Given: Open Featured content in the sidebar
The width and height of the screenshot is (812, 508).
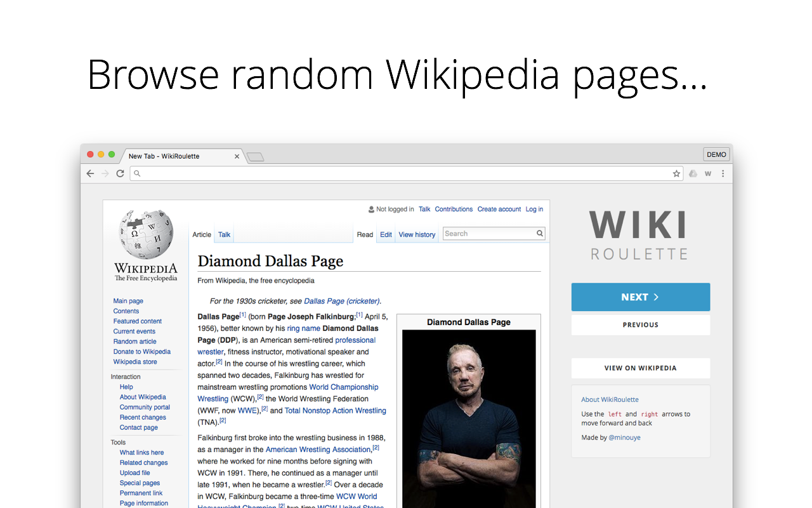Looking at the screenshot, I should tap(138, 321).
